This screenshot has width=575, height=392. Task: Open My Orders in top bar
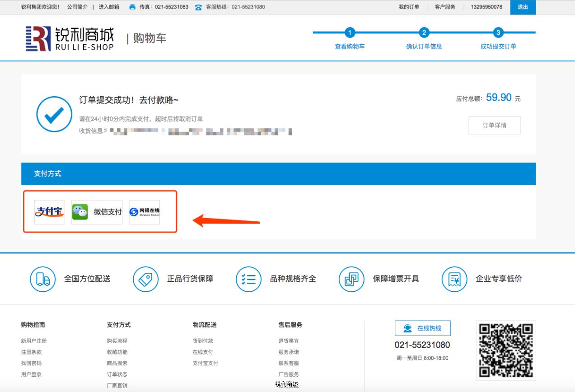(x=409, y=7)
